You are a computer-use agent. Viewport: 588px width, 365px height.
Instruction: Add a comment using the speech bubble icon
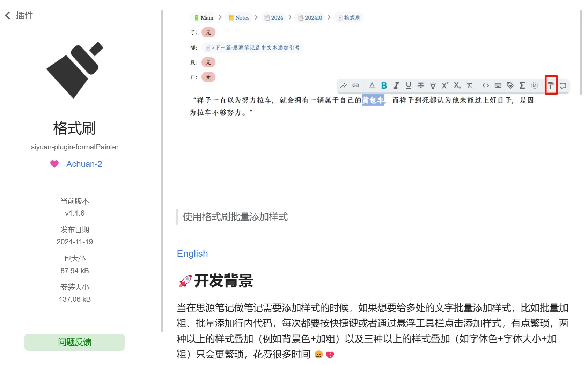tap(563, 85)
